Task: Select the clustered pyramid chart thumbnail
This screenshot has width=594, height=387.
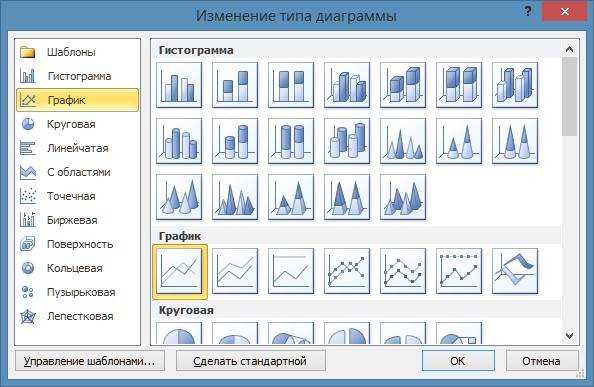Action: (x=235, y=197)
